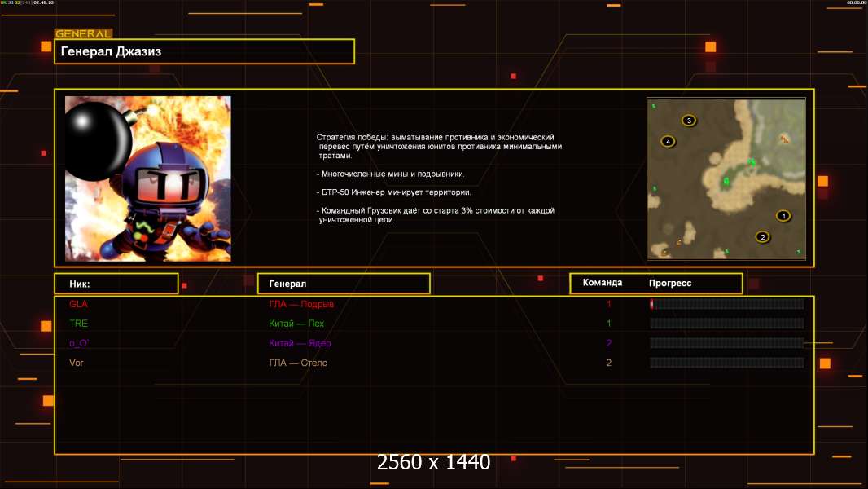Viewport: 868px width, 489px height.
Task: Click the БТР-50 Инженер минирует территории line
Action: click(393, 192)
